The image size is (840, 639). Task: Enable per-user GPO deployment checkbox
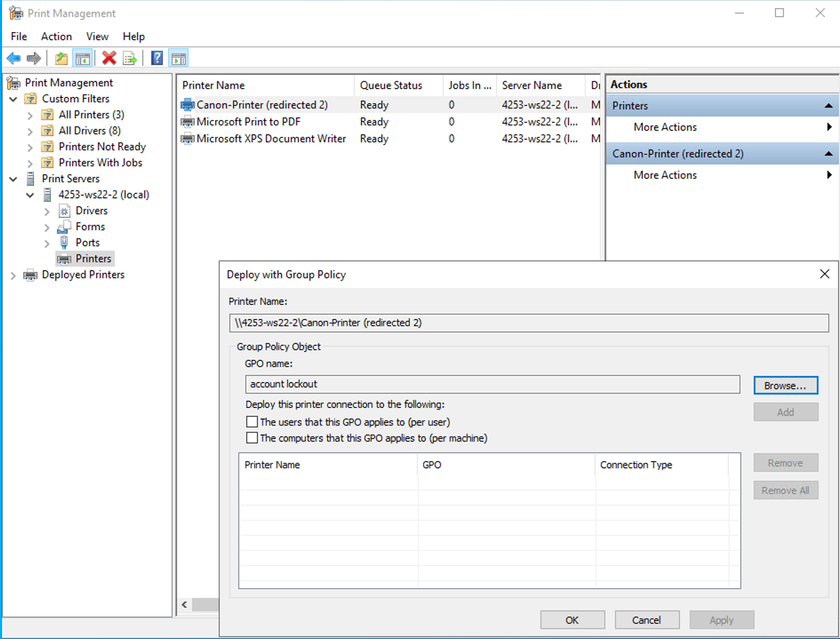252,421
